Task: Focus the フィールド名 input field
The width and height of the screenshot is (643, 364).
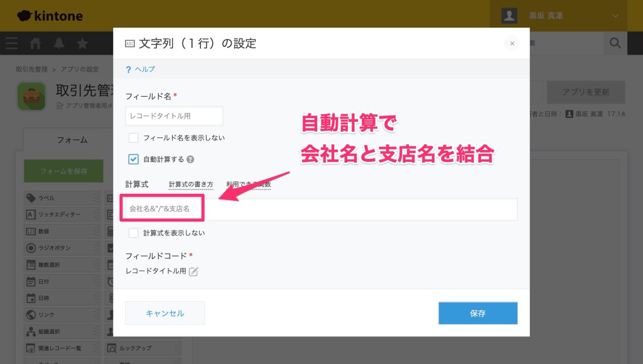Action: (x=175, y=116)
